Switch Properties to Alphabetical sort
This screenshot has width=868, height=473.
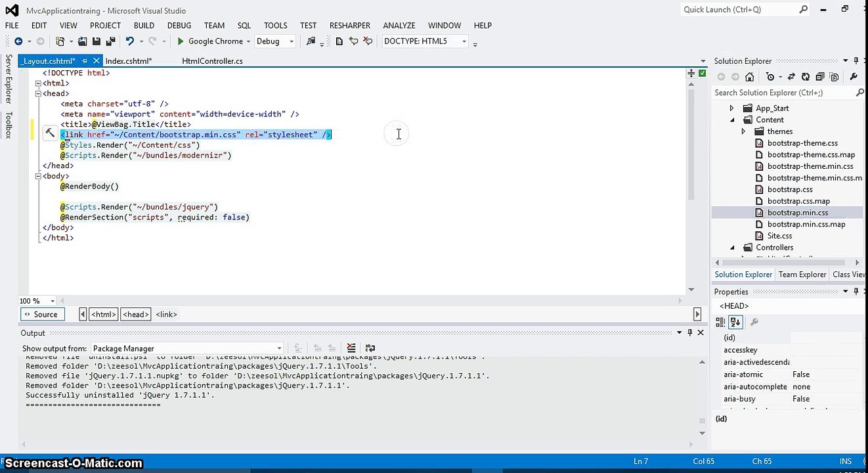735,322
